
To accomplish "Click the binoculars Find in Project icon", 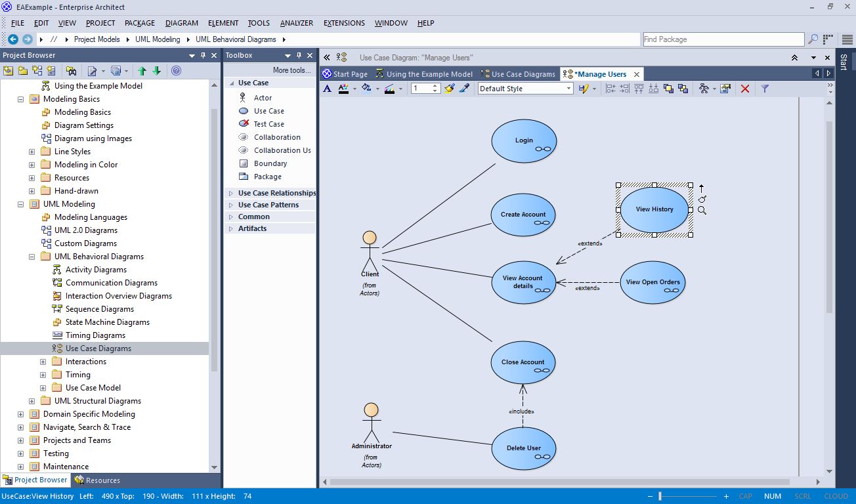I will [x=72, y=70].
